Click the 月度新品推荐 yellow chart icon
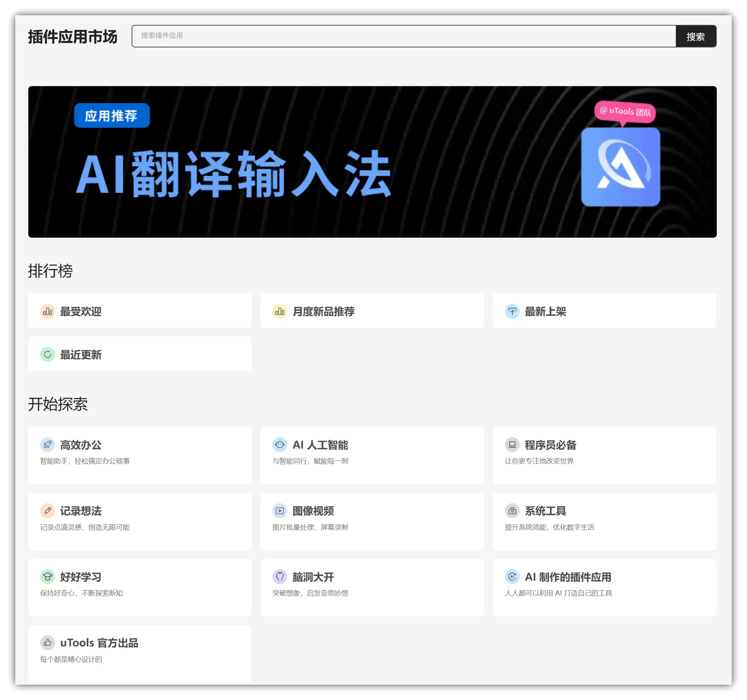Viewport: 747px width, 700px height. coord(280,312)
